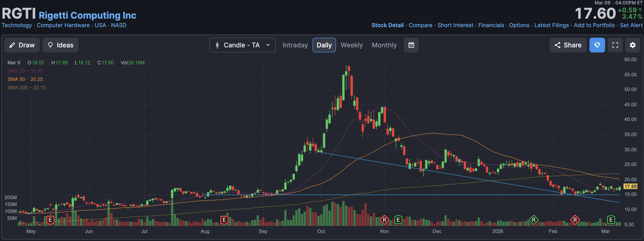Open the NASD exchange link
This screenshot has height=241, width=644.
[x=119, y=25]
